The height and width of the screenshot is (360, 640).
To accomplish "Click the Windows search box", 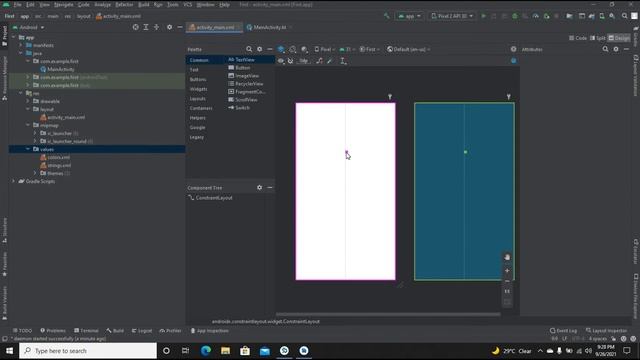I will 88,351.
